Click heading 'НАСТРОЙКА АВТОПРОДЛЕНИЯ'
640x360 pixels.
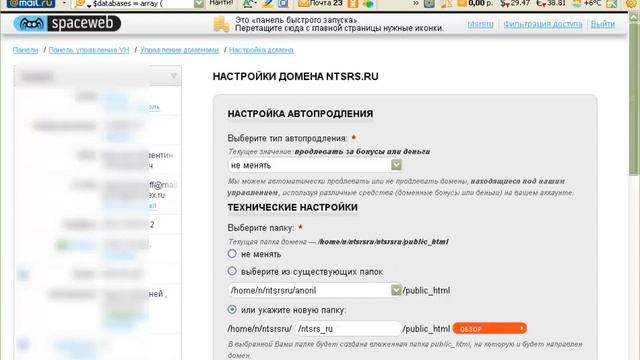pos(300,114)
